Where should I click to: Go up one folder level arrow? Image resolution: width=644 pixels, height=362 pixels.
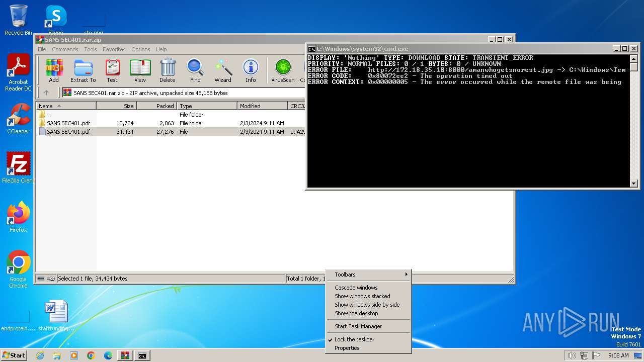coord(46,93)
